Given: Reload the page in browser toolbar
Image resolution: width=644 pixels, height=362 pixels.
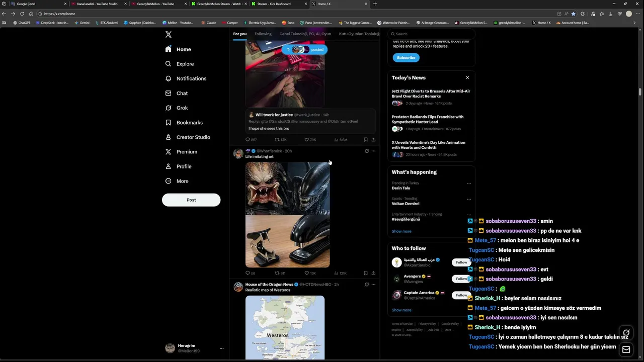Looking at the screenshot, I should click(22, 14).
